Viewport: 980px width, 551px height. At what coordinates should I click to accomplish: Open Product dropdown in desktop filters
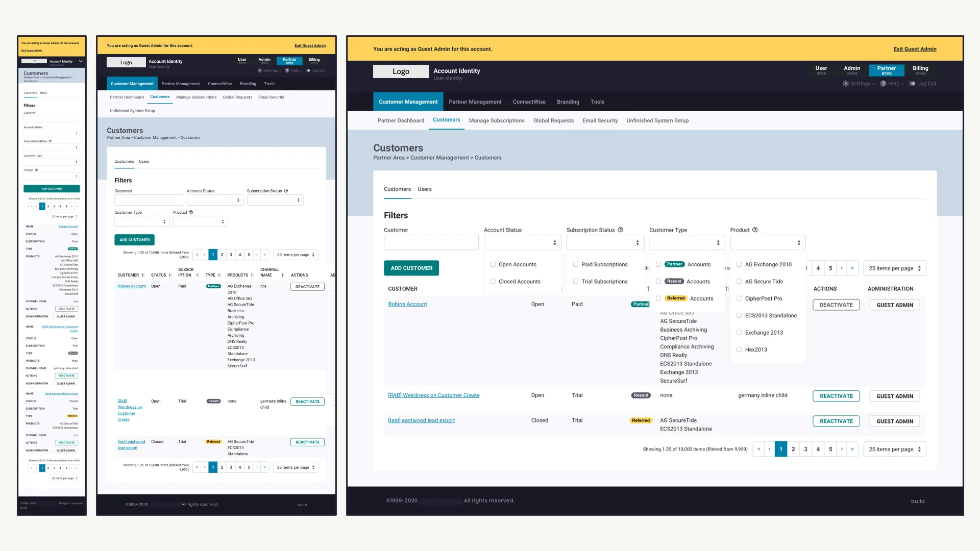[768, 243]
